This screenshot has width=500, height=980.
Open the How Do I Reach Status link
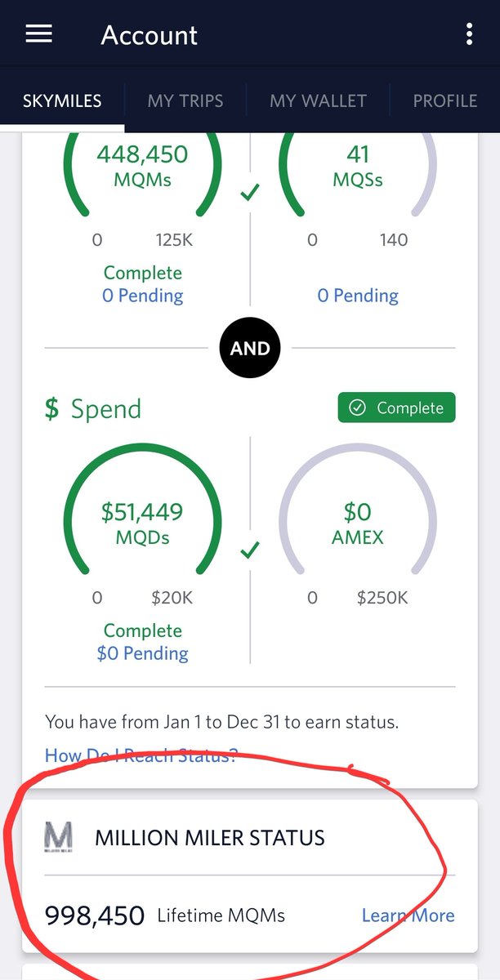click(141, 755)
